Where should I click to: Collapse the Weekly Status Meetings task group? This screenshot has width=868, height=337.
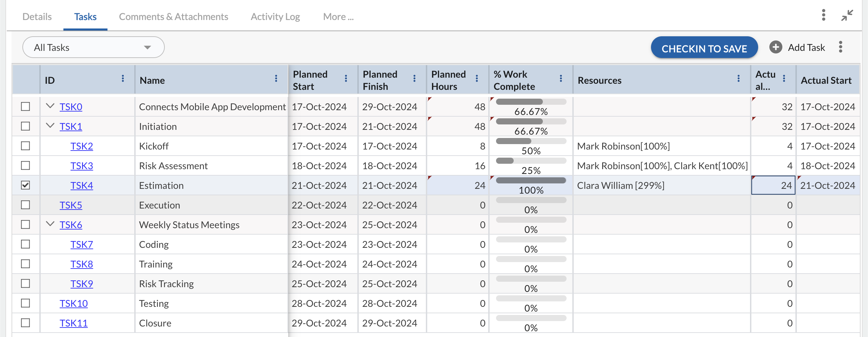[50, 224]
